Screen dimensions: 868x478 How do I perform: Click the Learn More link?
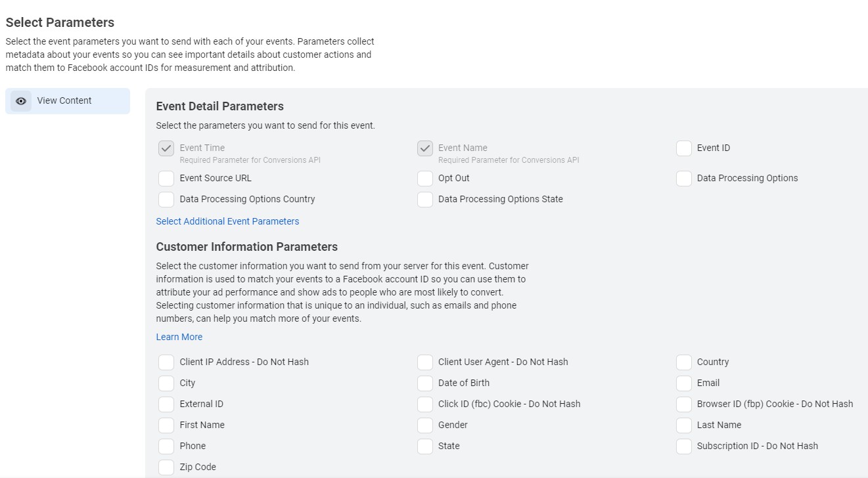point(179,337)
